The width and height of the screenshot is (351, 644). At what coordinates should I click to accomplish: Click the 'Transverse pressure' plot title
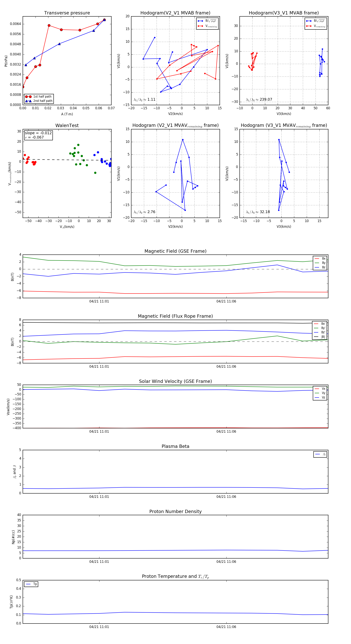click(67, 13)
